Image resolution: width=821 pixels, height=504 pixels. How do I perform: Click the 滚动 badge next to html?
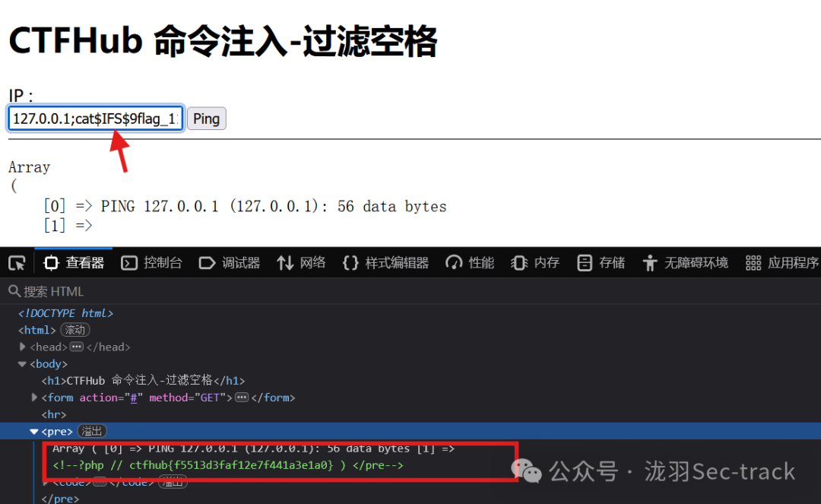coord(75,330)
